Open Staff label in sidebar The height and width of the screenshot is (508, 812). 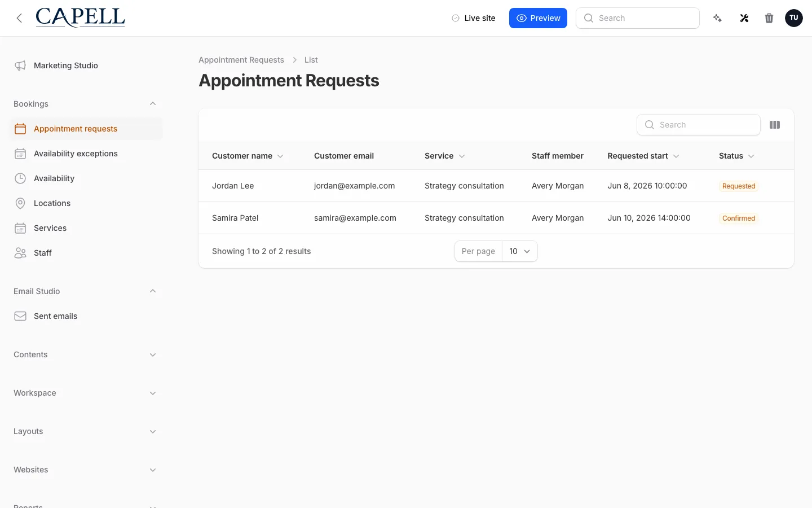pyautogui.click(x=43, y=253)
